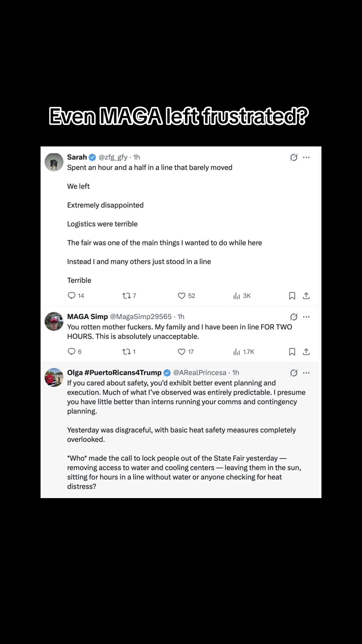362x644 pixels.
Task: Like MAGA Simp's post with 17 likes
Action: (x=181, y=352)
